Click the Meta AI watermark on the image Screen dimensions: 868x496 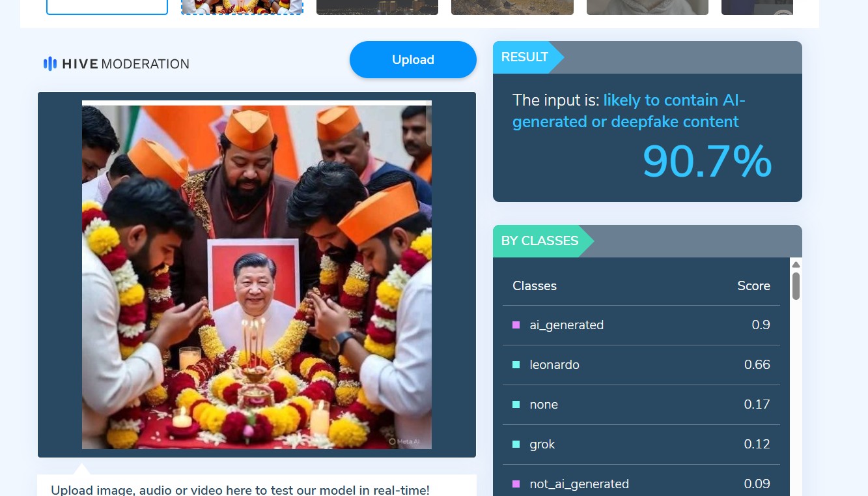pos(404,441)
